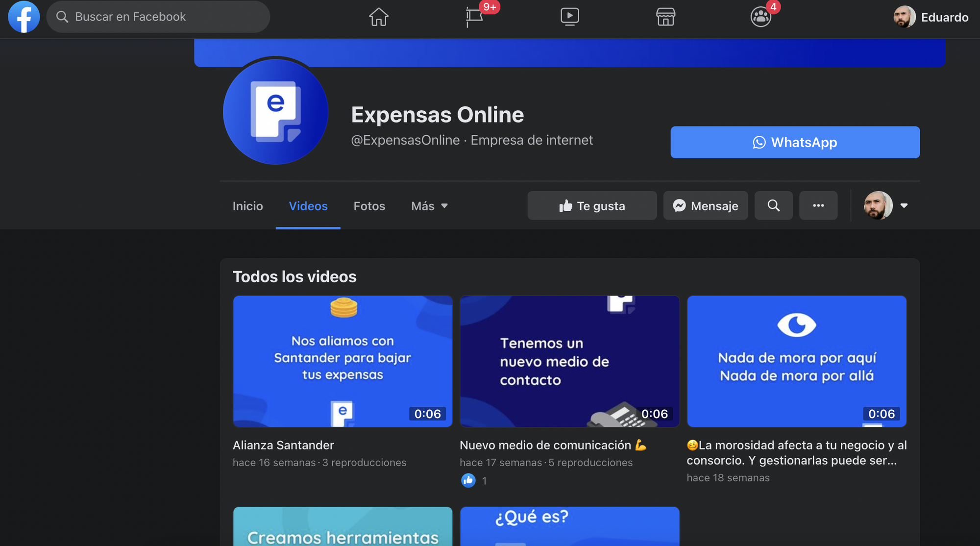This screenshot has height=546, width=980.
Task: Toggle the Te gusta like button
Action: coord(592,205)
